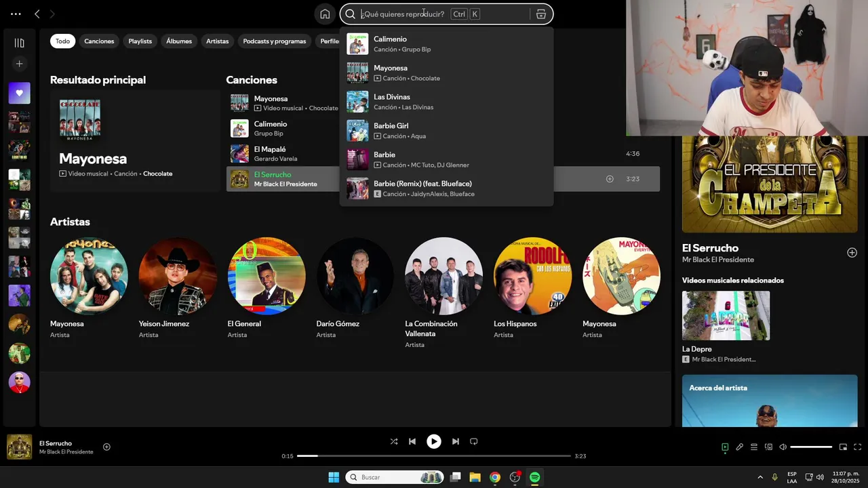Toggle shuffle playback
Screen dimensions: 868x488
(x=394, y=441)
